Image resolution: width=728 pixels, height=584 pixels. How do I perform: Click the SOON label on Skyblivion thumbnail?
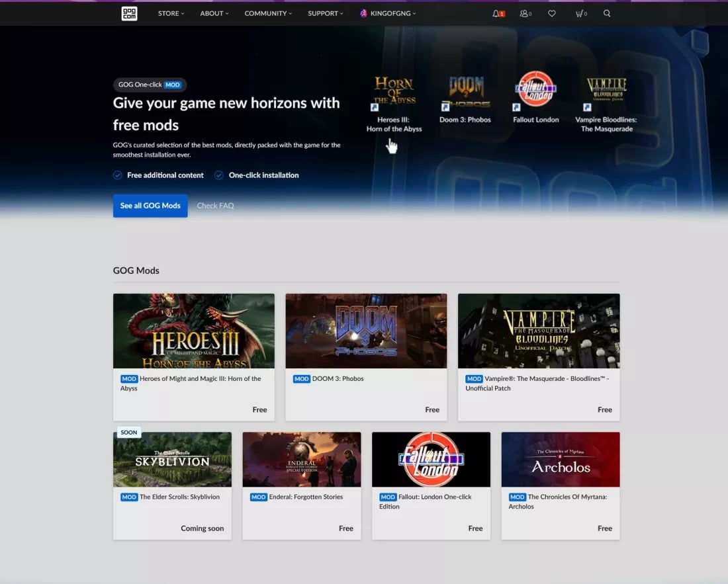(128, 433)
